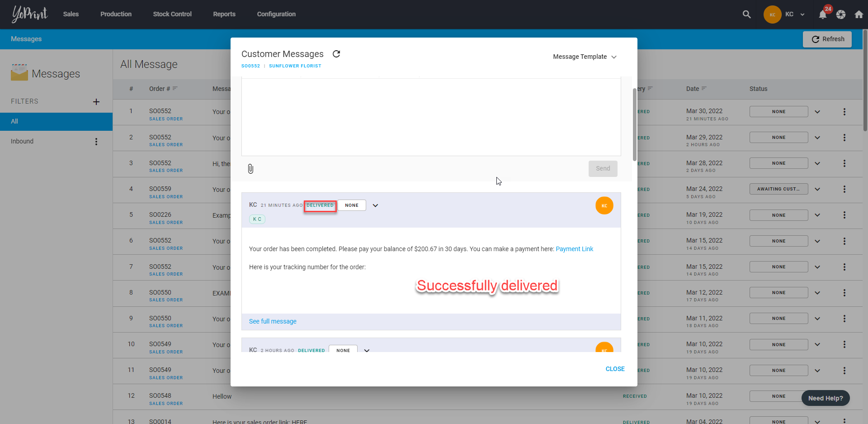Open the Production menu
The height and width of the screenshot is (424, 868).
point(116,14)
